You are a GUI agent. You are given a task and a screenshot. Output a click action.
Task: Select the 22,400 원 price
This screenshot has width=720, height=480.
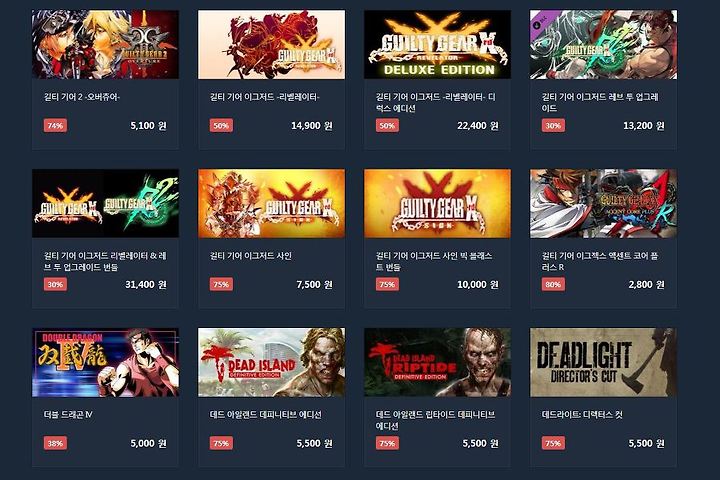(478, 125)
